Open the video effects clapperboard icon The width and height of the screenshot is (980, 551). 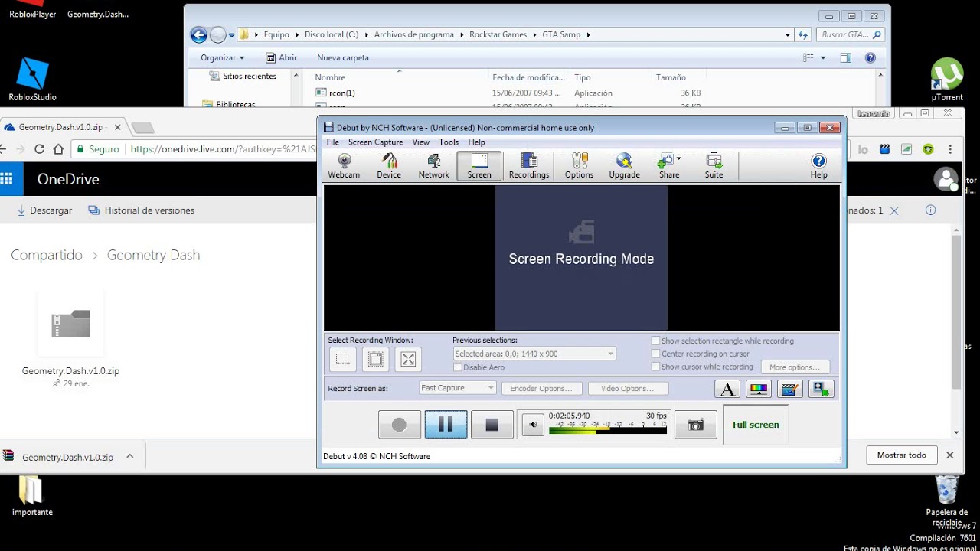pos(790,389)
